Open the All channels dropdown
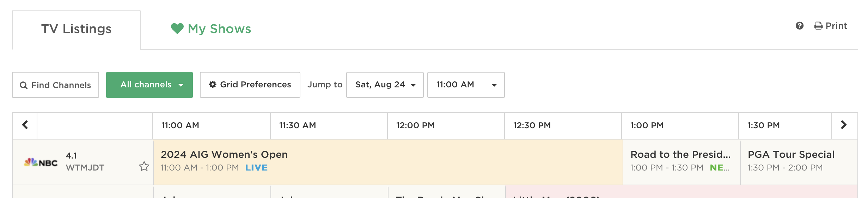The width and height of the screenshot is (868, 198). pos(149,85)
